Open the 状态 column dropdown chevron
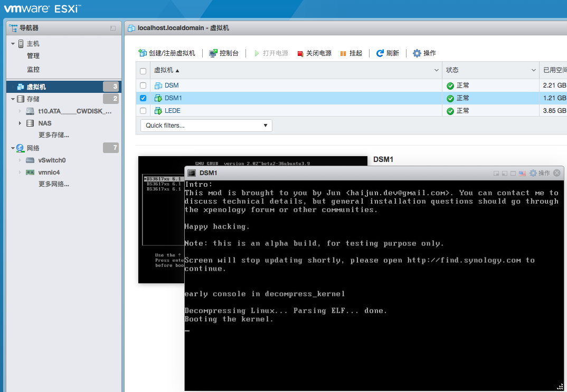 (533, 70)
